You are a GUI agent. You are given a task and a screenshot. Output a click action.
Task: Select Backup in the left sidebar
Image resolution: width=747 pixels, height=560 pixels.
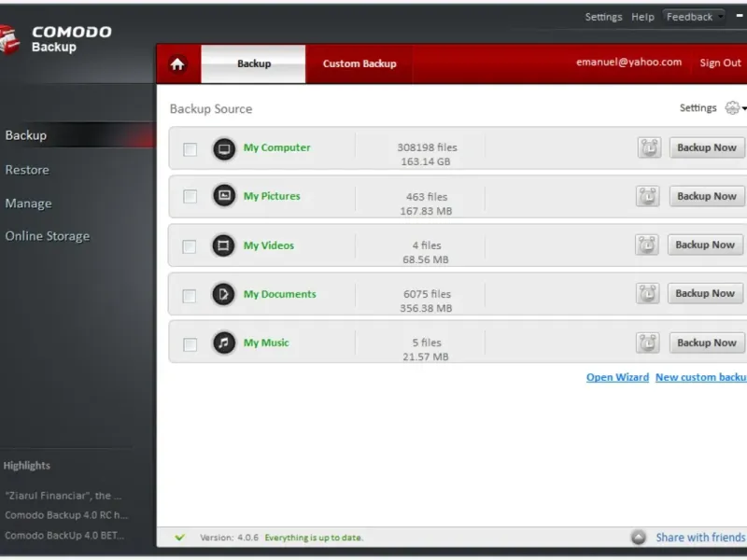pos(78,134)
